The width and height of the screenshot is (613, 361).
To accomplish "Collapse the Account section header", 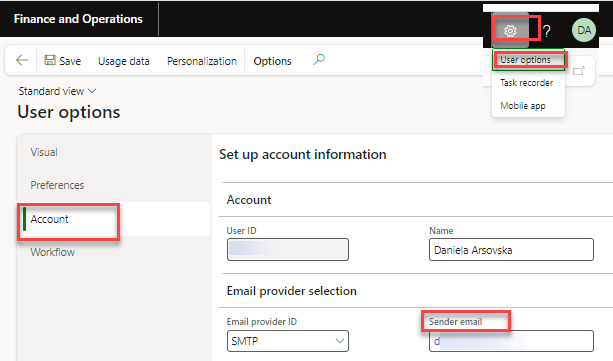I will 249,200.
